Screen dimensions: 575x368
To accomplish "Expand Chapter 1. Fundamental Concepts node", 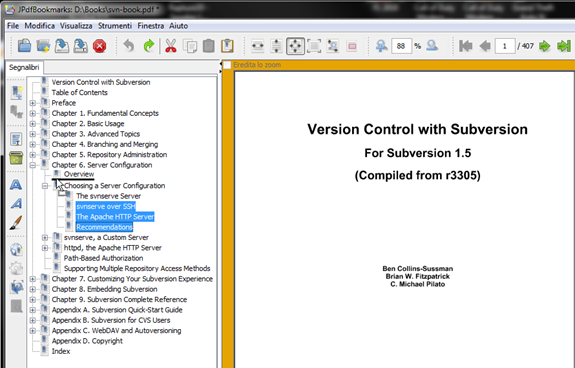I will [33, 113].
